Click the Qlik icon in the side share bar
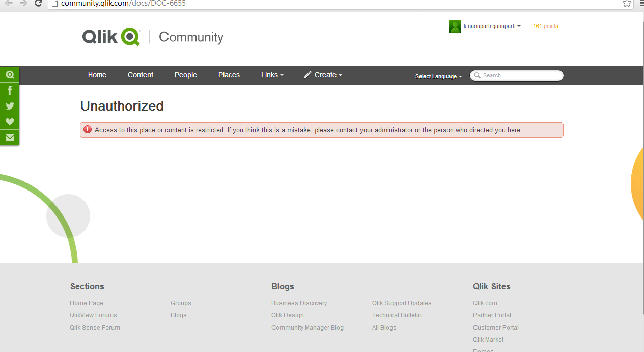Viewport: 644px width, 352px height. (10, 75)
